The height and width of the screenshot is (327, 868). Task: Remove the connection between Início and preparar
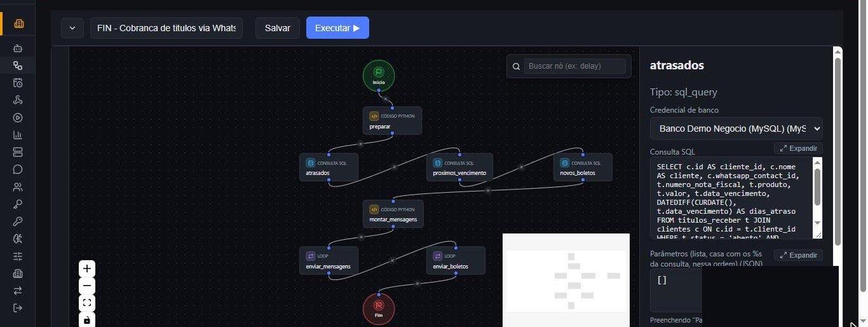click(385, 99)
